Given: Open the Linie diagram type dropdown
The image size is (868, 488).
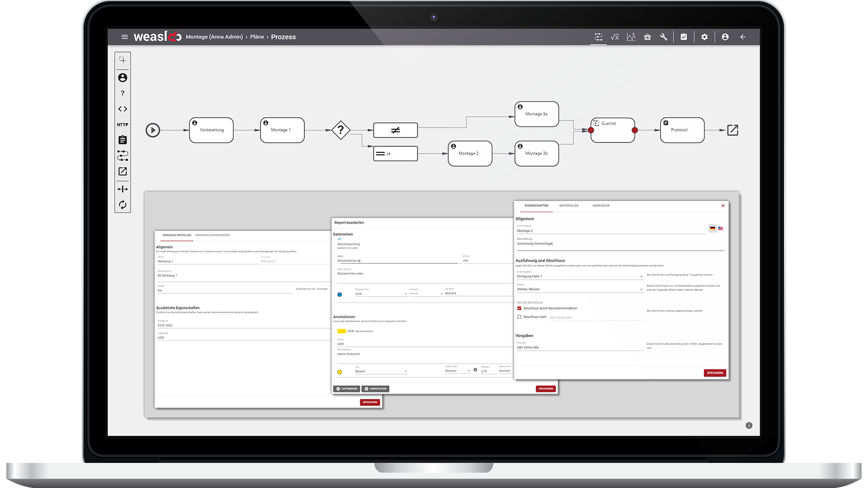Looking at the screenshot, I should (406, 294).
